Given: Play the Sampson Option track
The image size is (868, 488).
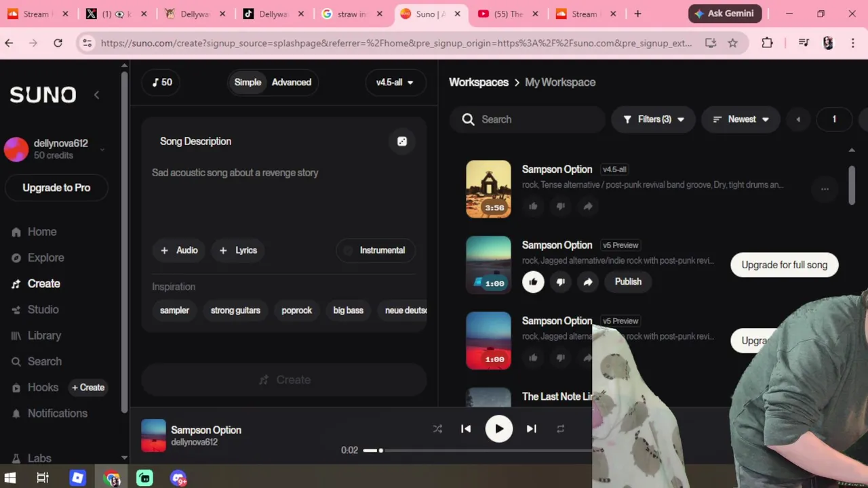Looking at the screenshot, I should point(499,429).
